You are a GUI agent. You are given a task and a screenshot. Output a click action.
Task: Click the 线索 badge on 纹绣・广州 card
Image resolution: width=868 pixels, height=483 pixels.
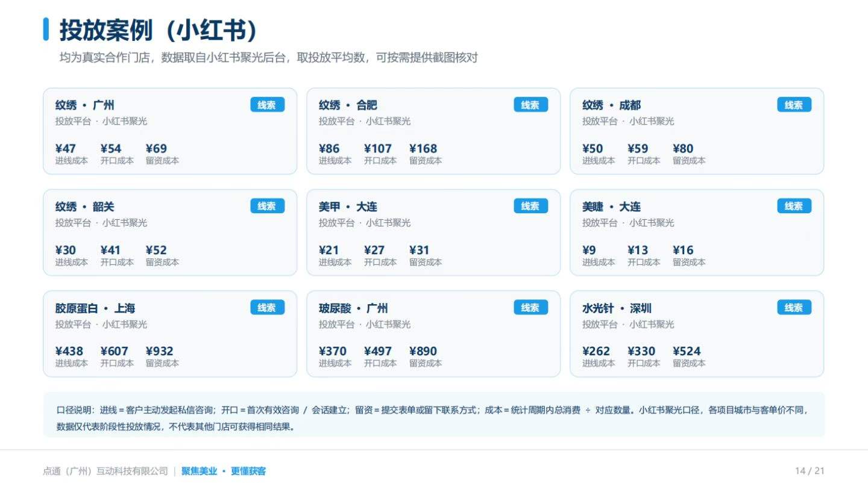point(267,105)
